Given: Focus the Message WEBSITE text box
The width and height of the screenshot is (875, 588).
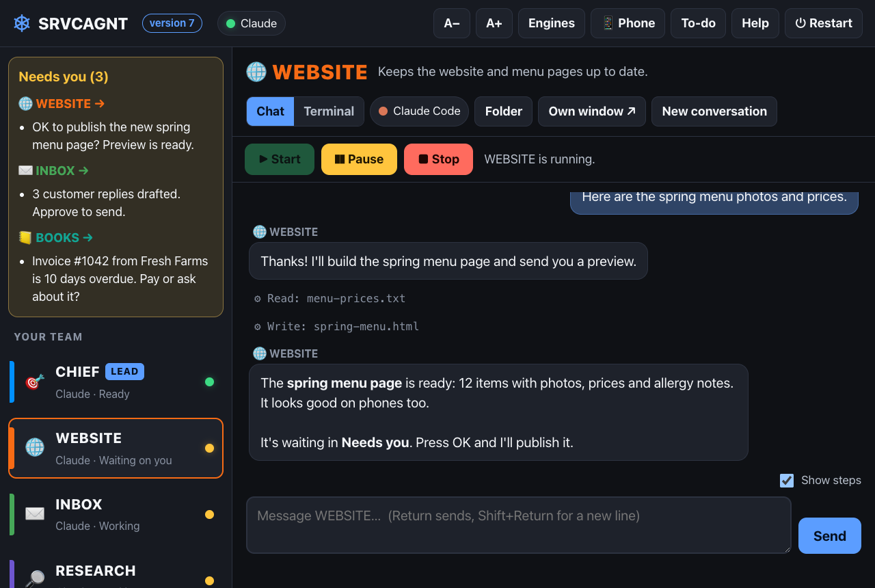Looking at the screenshot, I should [x=518, y=525].
